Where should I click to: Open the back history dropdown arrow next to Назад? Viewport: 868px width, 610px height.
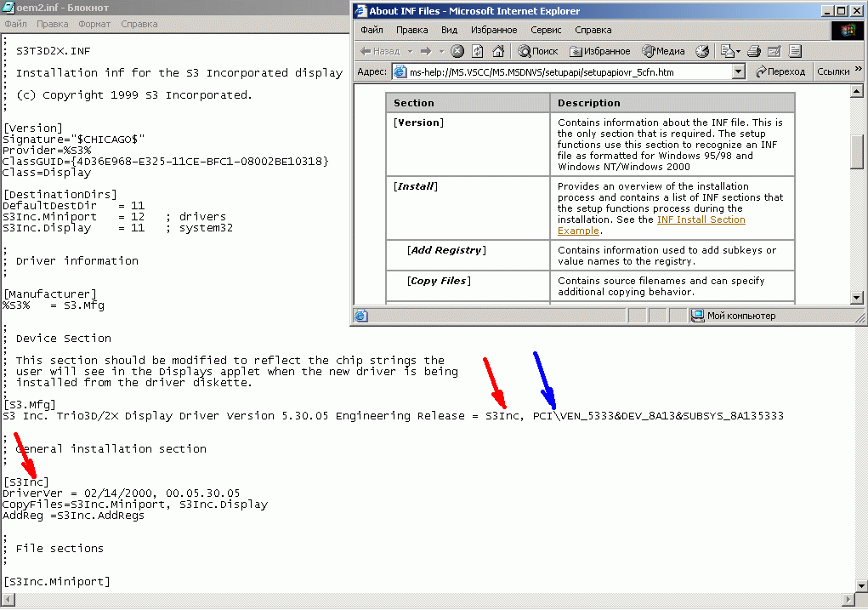(x=411, y=52)
